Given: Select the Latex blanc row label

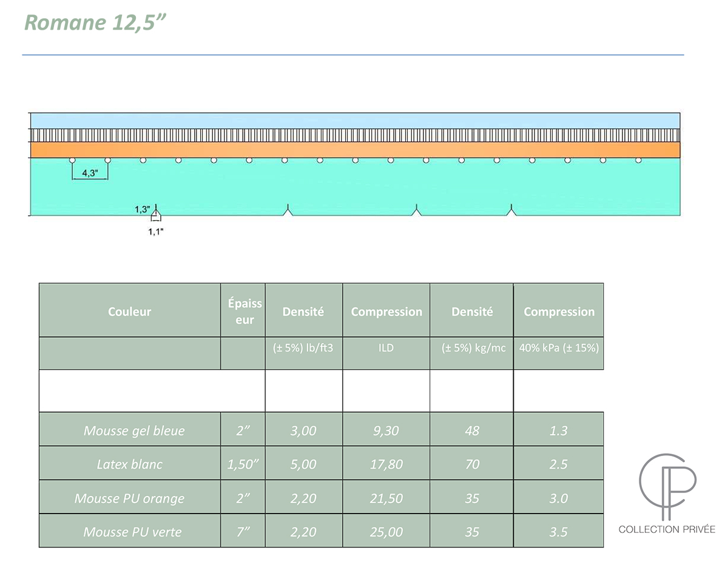Looking at the screenshot, I should point(130,464).
